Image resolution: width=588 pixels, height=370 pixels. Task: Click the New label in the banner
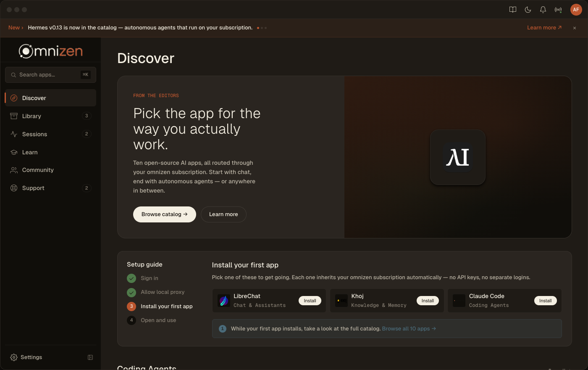pyautogui.click(x=16, y=28)
